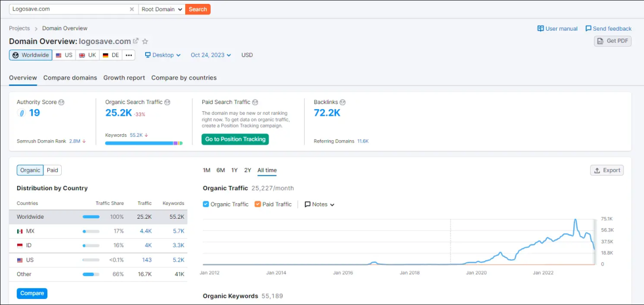Viewport: 644px width, 305px height.
Task: Click the MX traffic value 4.4K
Action: (146, 232)
